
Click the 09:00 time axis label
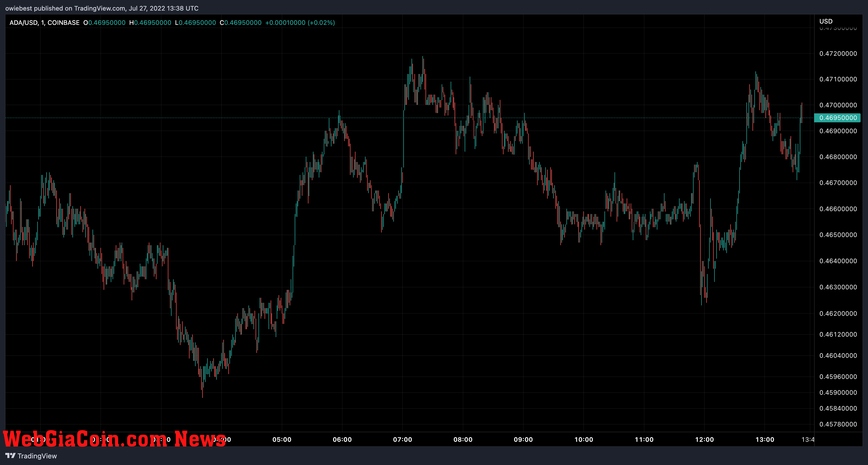click(x=523, y=439)
